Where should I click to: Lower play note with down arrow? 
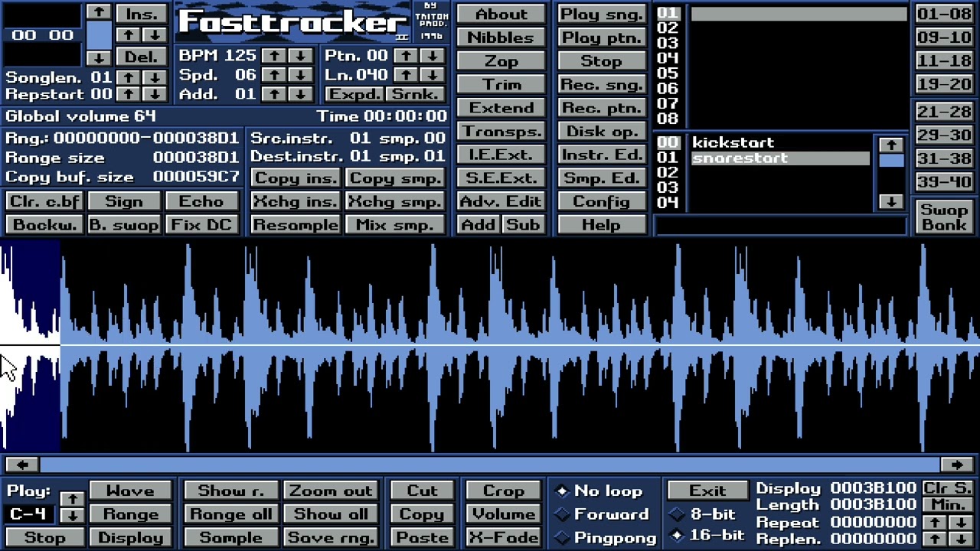pos(72,515)
